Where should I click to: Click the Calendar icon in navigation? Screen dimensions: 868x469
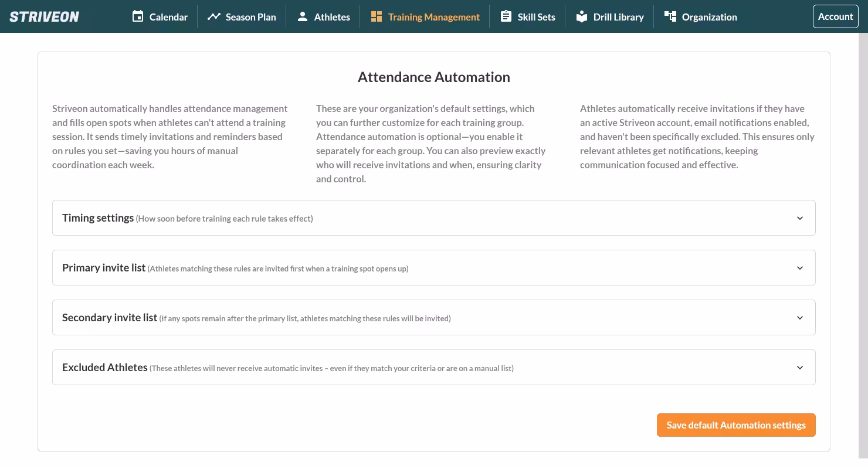click(x=138, y=16)
